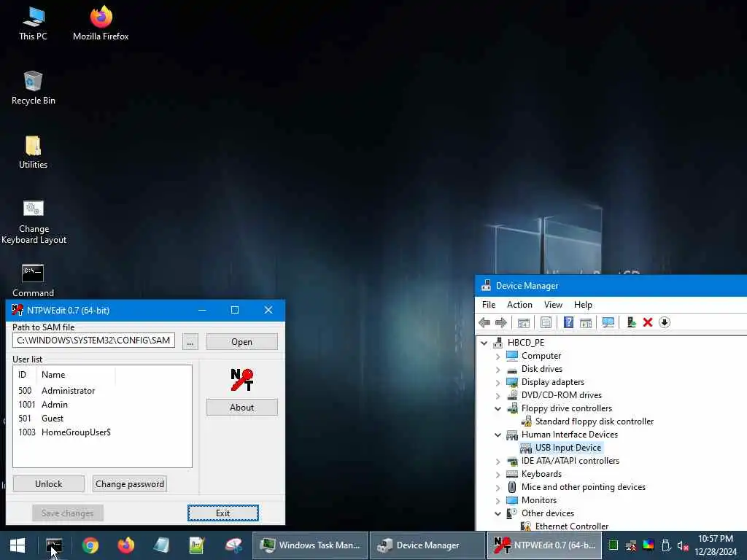
Task: Open the Windows Start button
Action: click(x=18, y=545)
